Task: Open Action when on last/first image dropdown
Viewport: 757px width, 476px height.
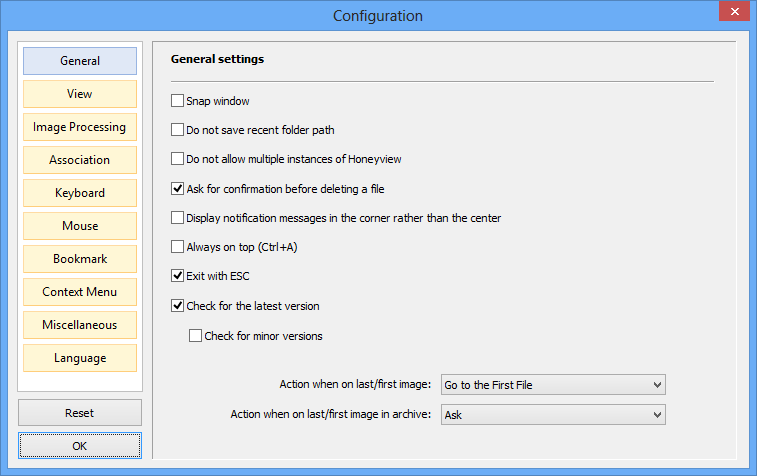Action: (553, 385)
